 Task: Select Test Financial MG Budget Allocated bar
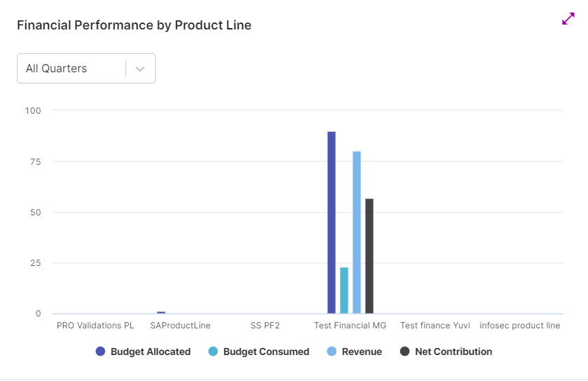point(331,222)
